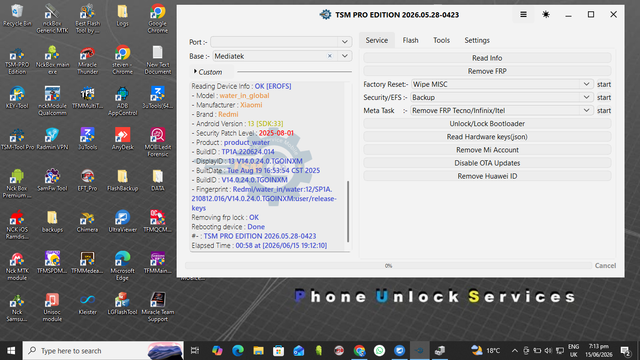Open the New Text Document on desktop
640x360 pixels.
pos(158,60)
